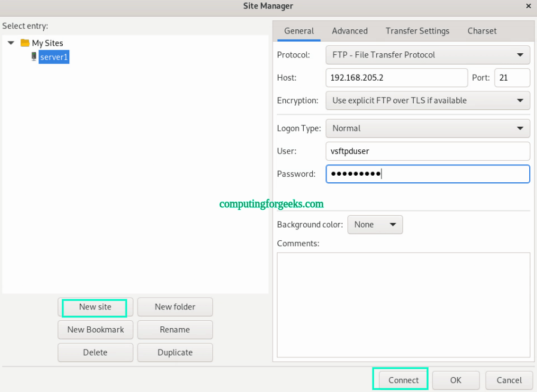Delete the selected entry

click(x=95, y=352)
